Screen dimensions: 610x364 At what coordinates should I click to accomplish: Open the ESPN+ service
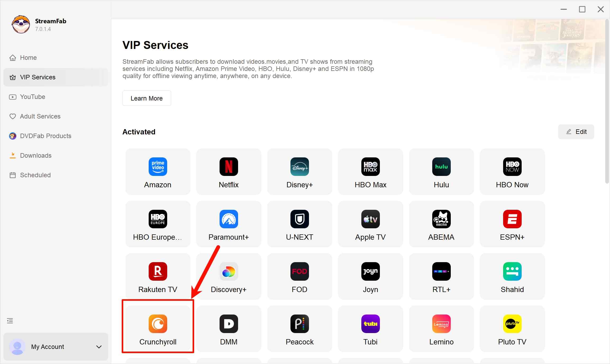coord(512,224)
